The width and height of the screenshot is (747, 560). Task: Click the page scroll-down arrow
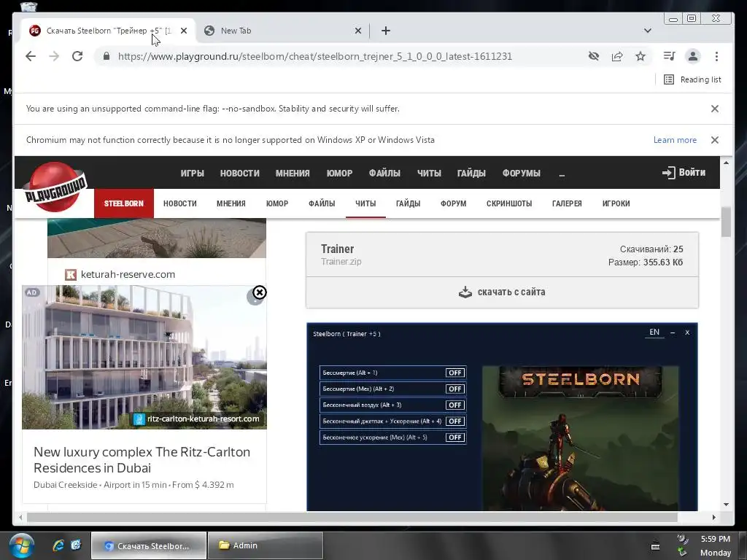726,505
